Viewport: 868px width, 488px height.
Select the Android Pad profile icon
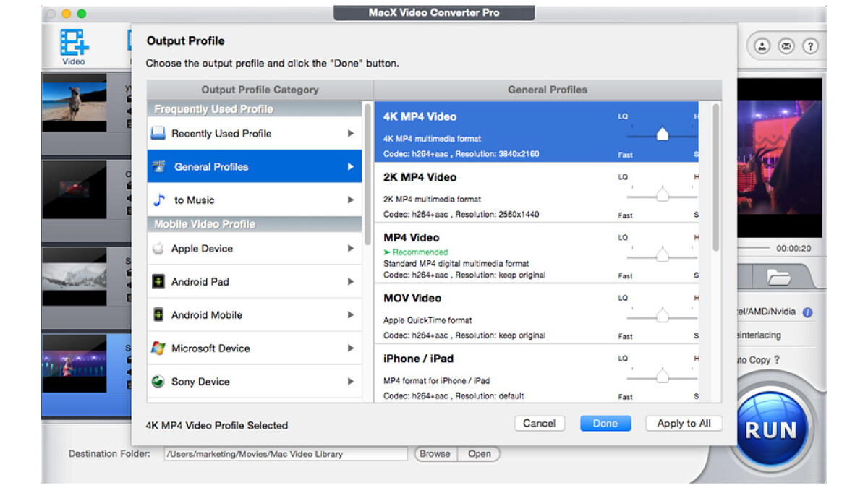158,282
